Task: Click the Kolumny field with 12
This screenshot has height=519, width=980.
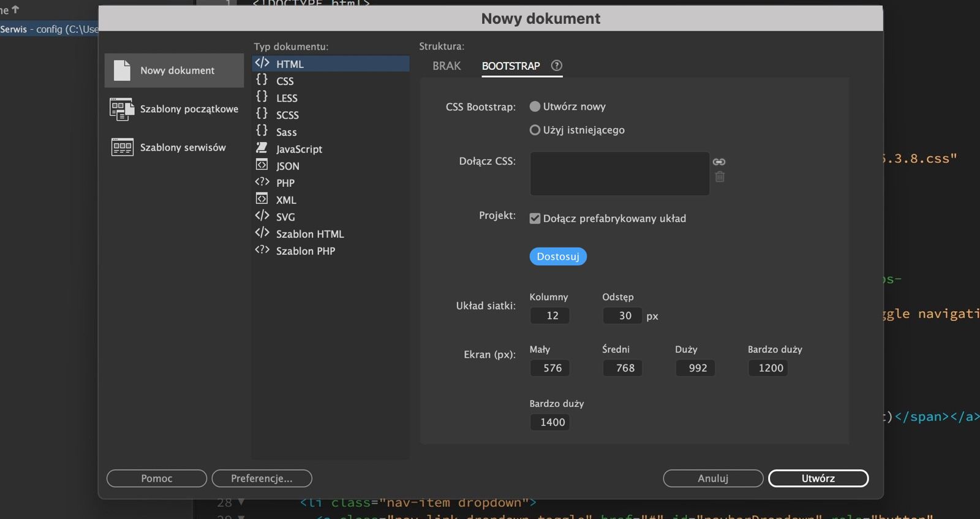Action: (549, 316)
